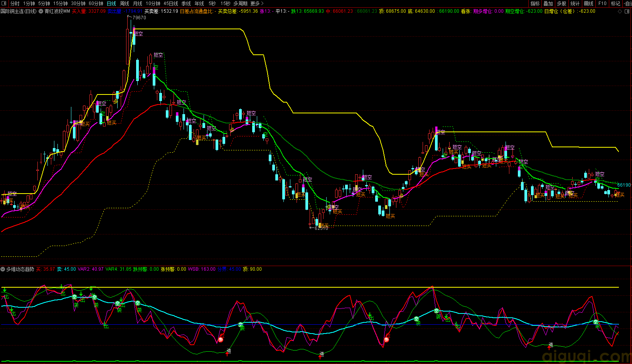The height and width of the screenshot is (364, 632).
Task: Click the 青红波段MM indicator name
Action: 57,11
